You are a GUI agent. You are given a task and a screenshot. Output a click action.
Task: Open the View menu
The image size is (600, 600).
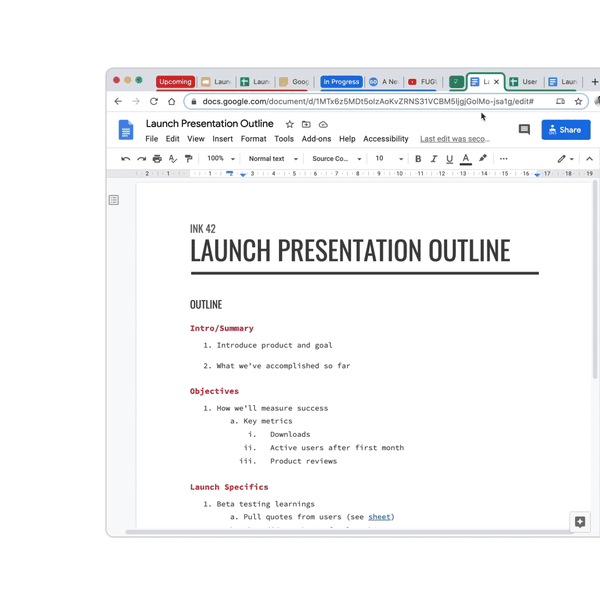pyautogui.click(x=196, y=139)
